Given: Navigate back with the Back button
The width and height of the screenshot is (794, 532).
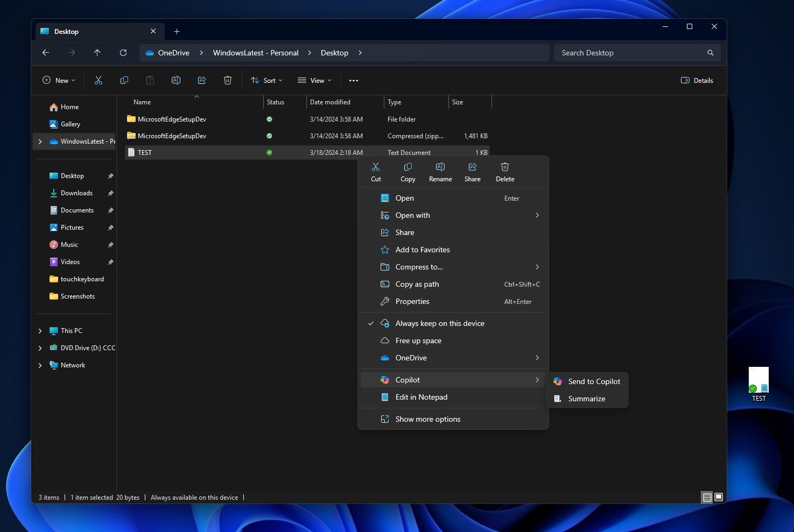Looking at the screenshot, I should pyautogui.click(x=45, y=53).
